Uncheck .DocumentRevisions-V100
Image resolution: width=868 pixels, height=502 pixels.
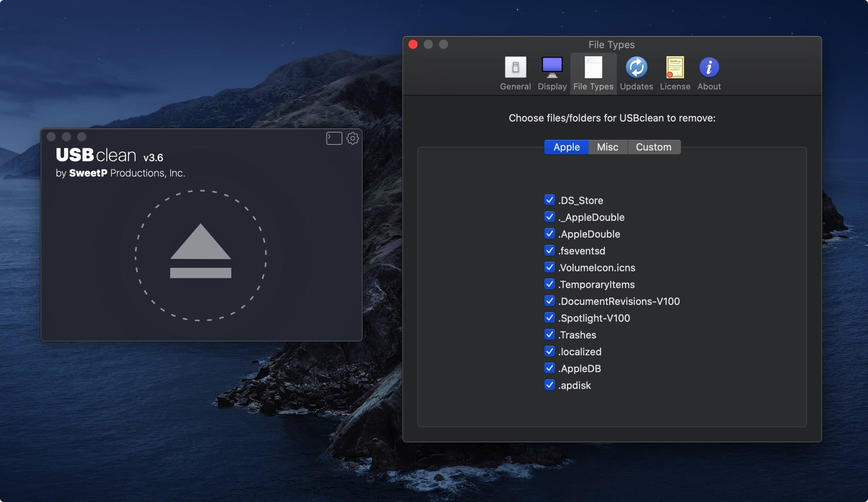(x=549, y=301)
